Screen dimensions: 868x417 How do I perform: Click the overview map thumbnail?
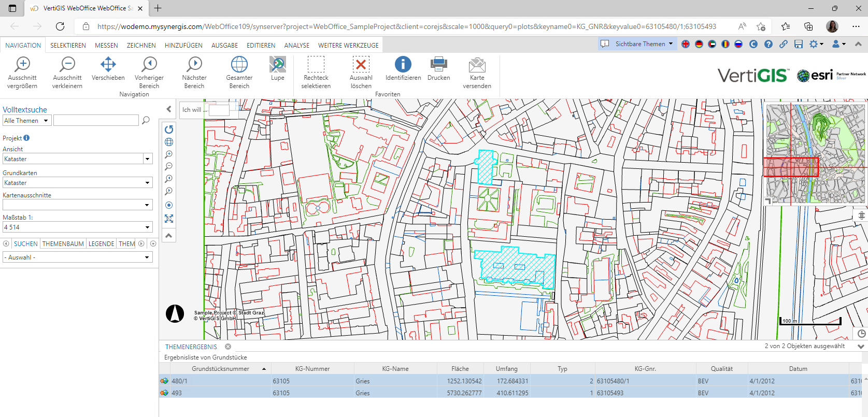(815, 154)
